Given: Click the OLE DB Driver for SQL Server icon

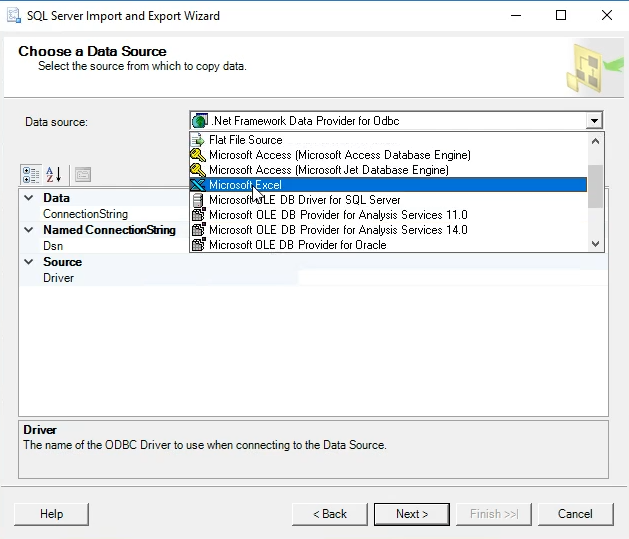Looking at the screenshot, I should click(x=198, y=200).
